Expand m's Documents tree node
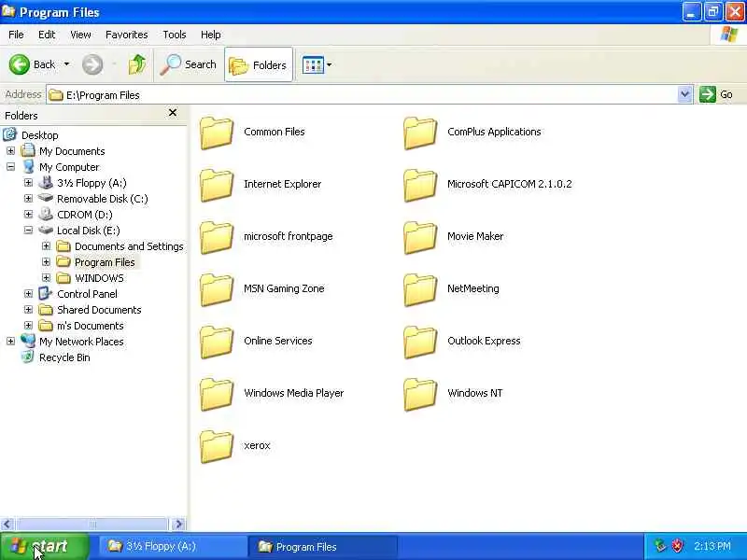The width and height of the screenshot is (747, 560). (x=28, y=325)
